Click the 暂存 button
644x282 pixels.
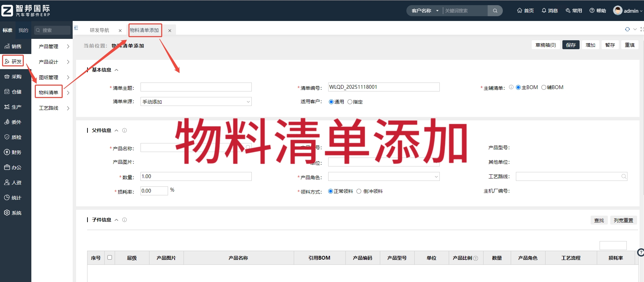pyautogui.click(x=610, y=45)
